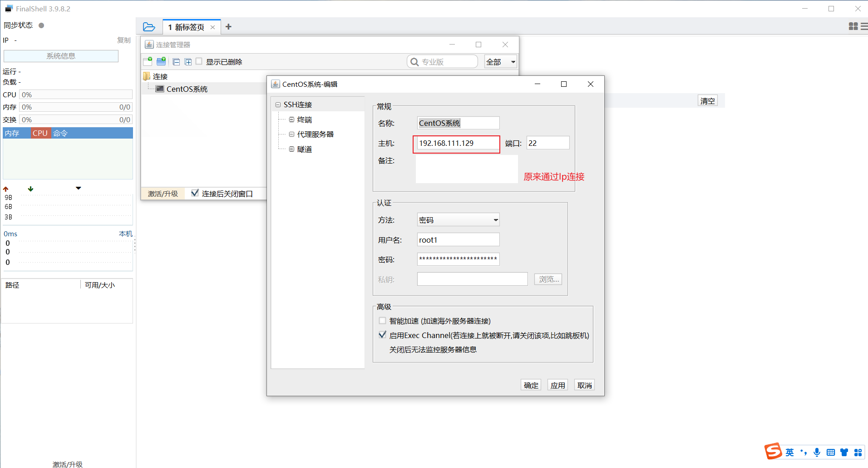
Task: Click the 专业版 search field in 连接管理器
Action: click(443, 61)
